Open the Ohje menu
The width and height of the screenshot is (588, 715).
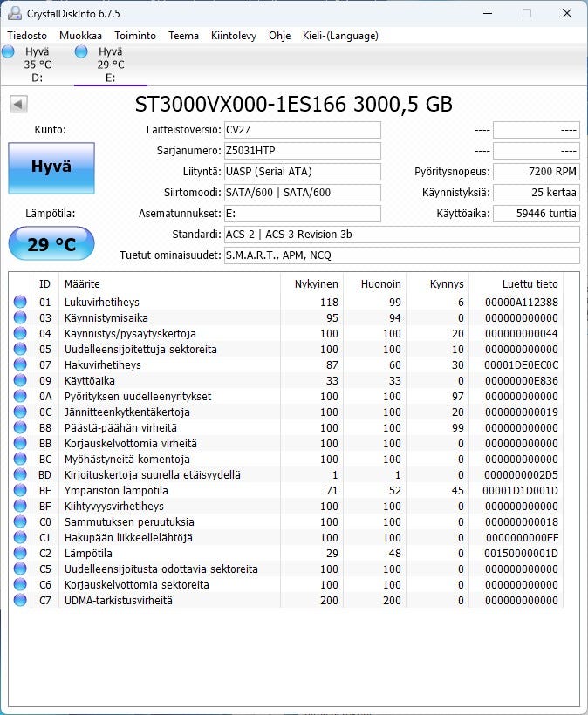coord(280,36)
